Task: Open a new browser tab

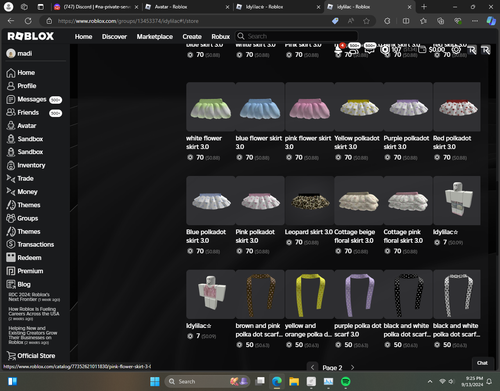Action: point(424,7)
